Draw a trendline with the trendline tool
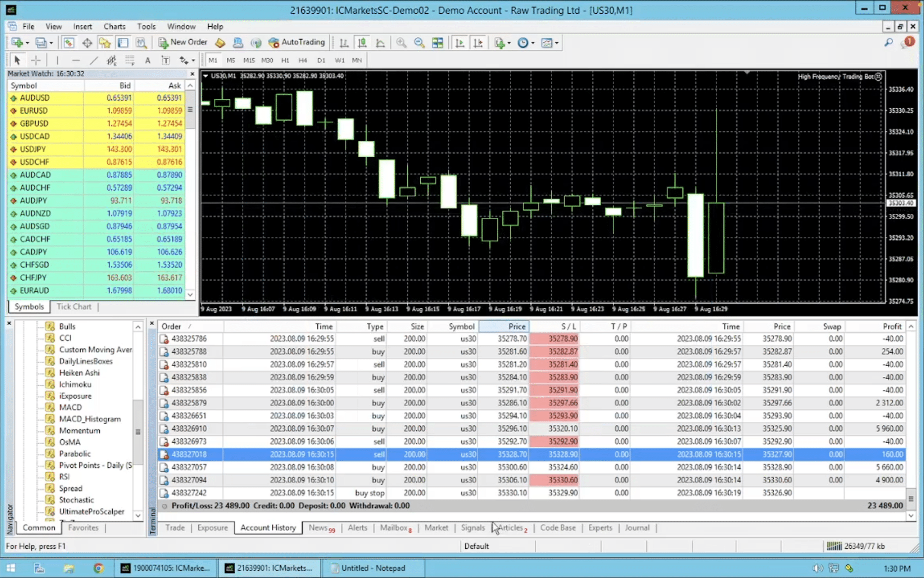Viewport: 924px width, 578px height. 93,60
